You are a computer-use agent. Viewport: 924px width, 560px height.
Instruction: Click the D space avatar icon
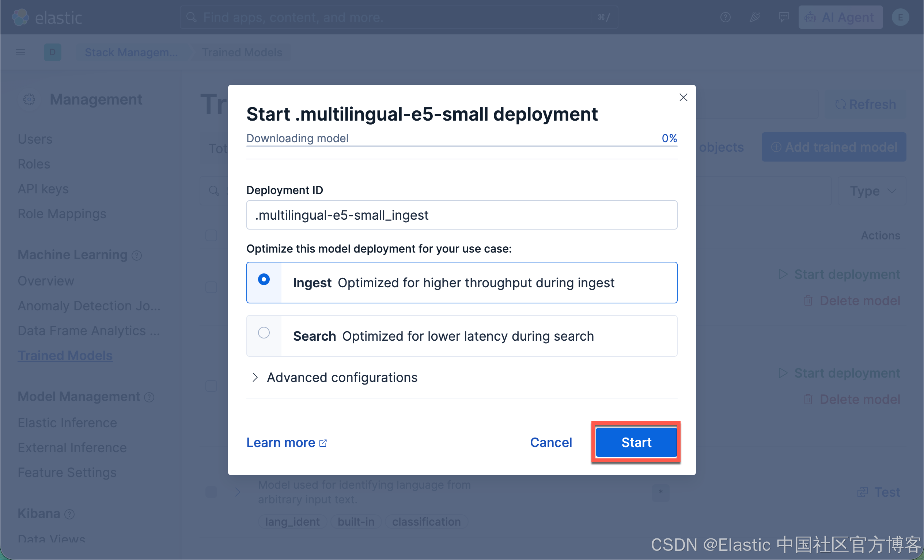pyautogui.click(x=53, y=53)
